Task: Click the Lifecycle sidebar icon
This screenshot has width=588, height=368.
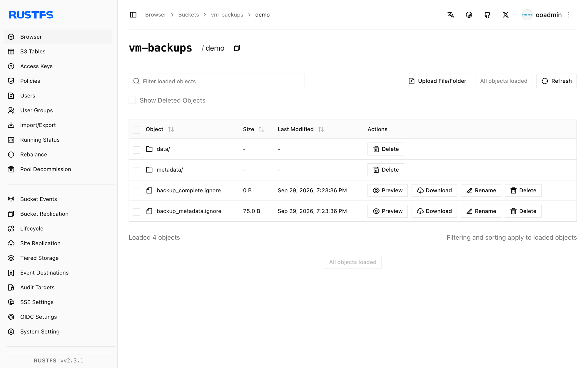Action: pyautogui.click(x=11, y=229)
